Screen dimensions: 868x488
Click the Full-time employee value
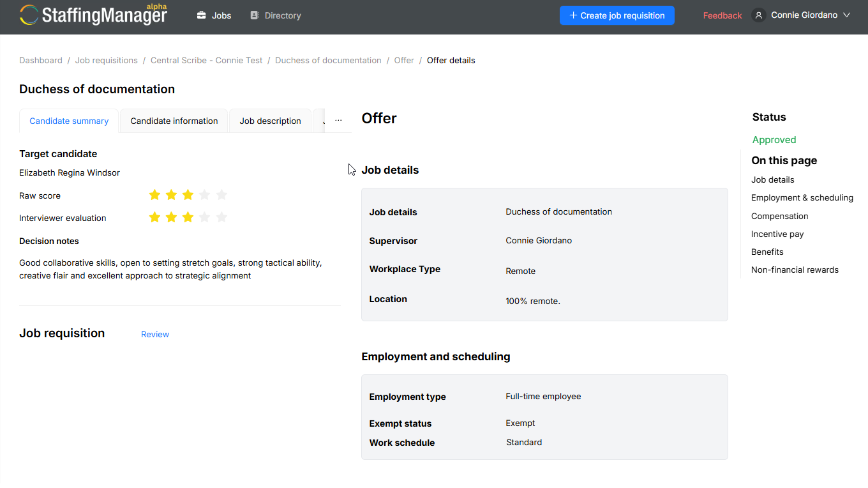(x=543, y=397)
